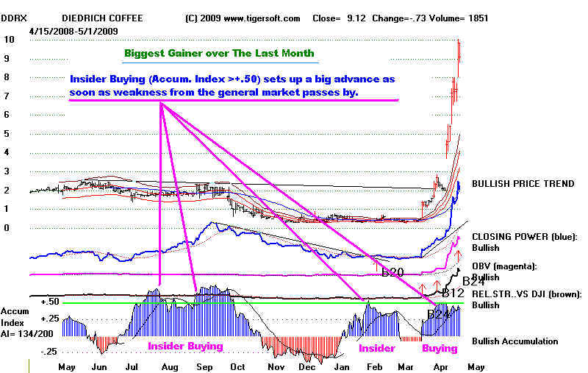588x373 pixels.
Task: Click the Accum Index axis label
Action: [15, 316]
